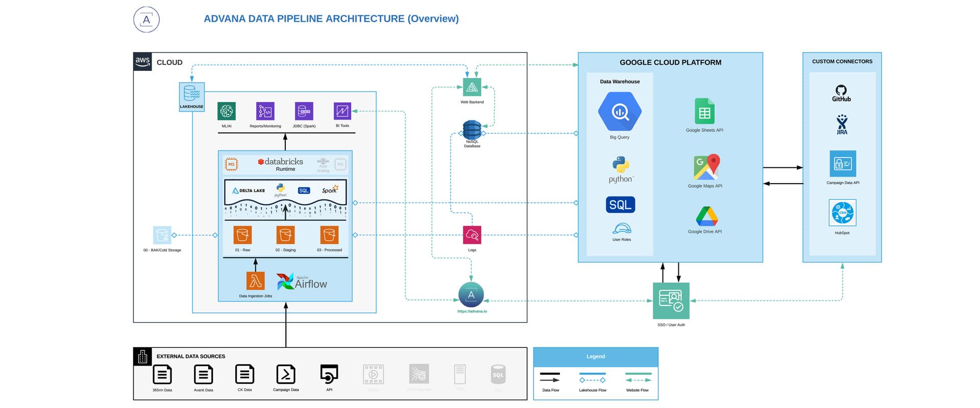The width and height of the screenshot is (980, 408).
Task: Click the greyed-out media film icon
Action: pyautogui.click(x=373, y=374)
